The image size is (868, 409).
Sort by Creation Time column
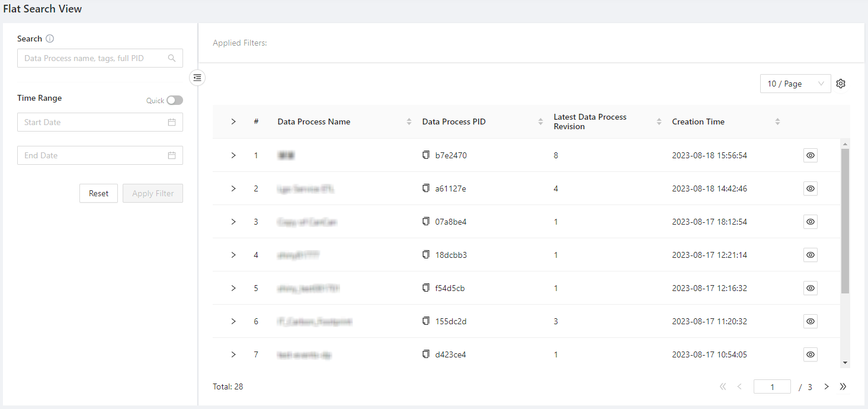tap(777, 122)
